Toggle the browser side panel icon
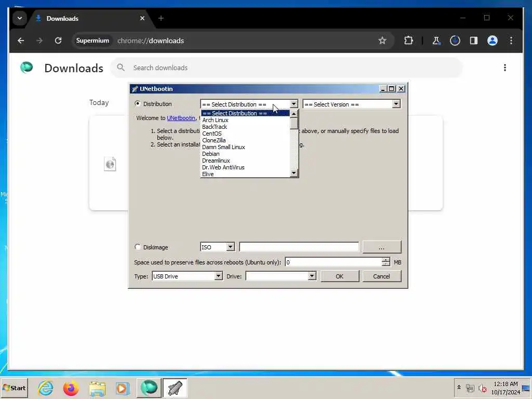The height and width of the screenshot is (399, 532). [x=474, y=41]
